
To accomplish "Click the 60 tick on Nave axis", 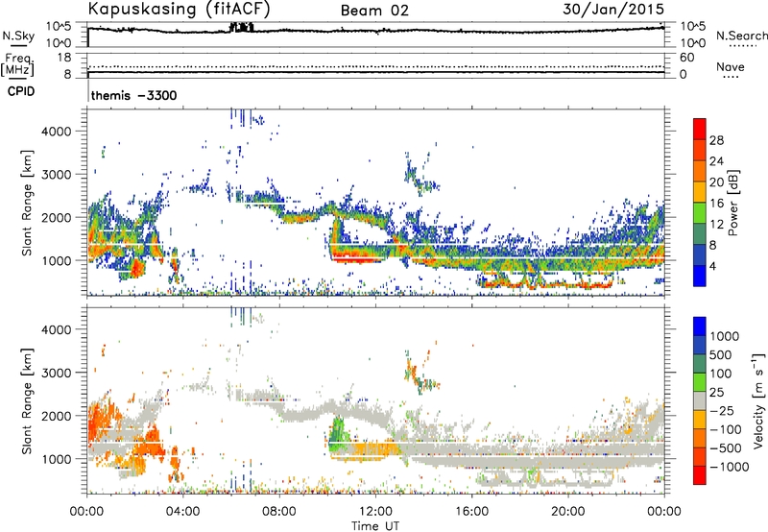I will pos(686,58).
